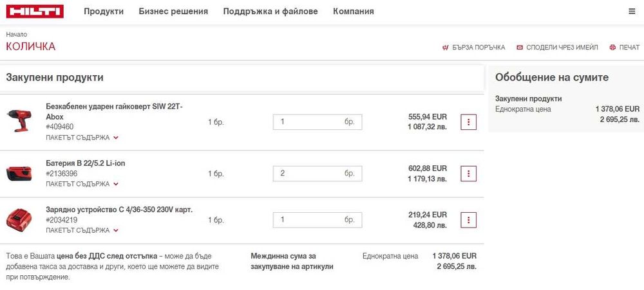Click КОЛИЧКА page title
Image resolution: width=644 pixels, height=290 pixels.
point(31,47)
